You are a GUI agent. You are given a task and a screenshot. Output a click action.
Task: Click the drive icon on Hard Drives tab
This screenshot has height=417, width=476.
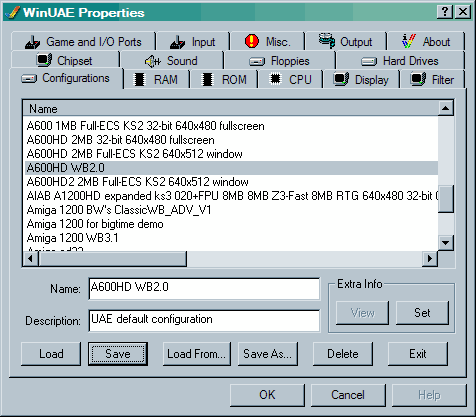tap(369, 61)
